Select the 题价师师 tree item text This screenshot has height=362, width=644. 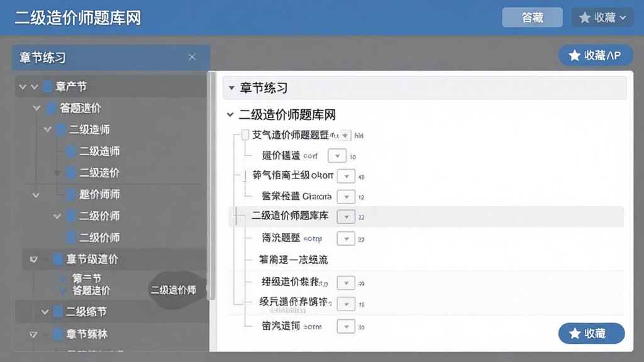pos(99,194)
